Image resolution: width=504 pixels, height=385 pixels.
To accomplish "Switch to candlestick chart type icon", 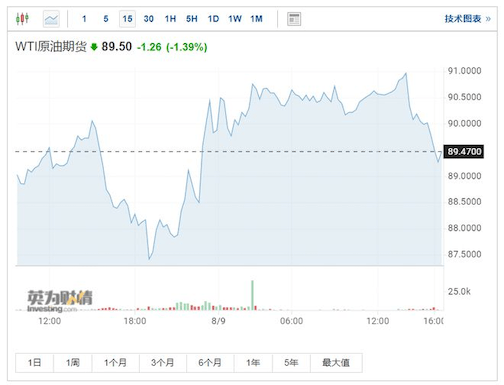I will (x=22, y=19).
